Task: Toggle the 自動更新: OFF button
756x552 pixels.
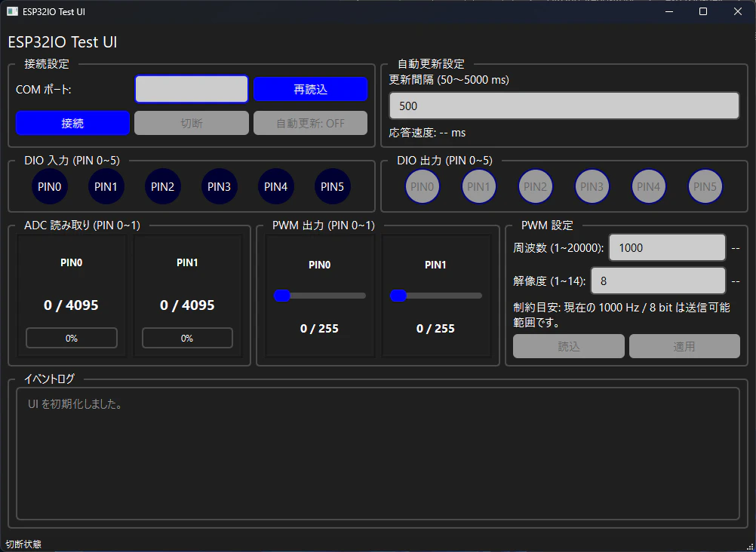Action: 311,124
